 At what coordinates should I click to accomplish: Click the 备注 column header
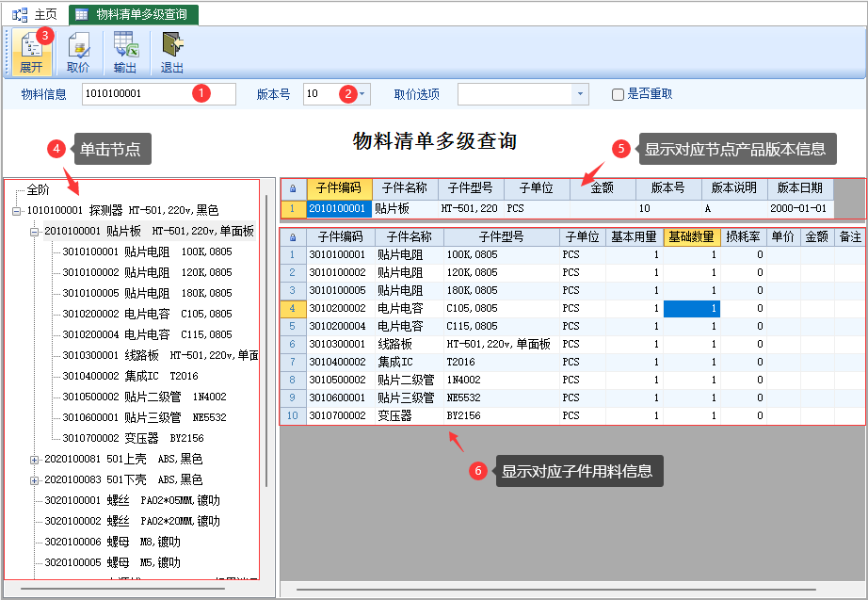(x=850, y=237)
